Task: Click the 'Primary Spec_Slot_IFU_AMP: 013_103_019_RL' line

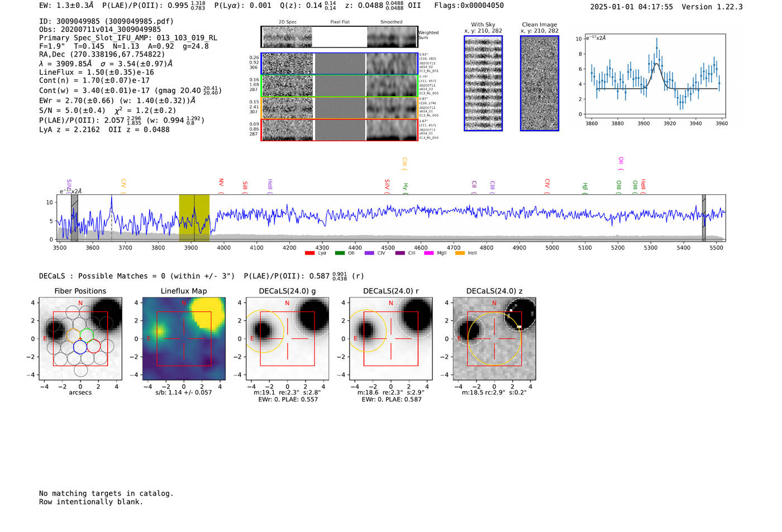Action: coord(128,38)
